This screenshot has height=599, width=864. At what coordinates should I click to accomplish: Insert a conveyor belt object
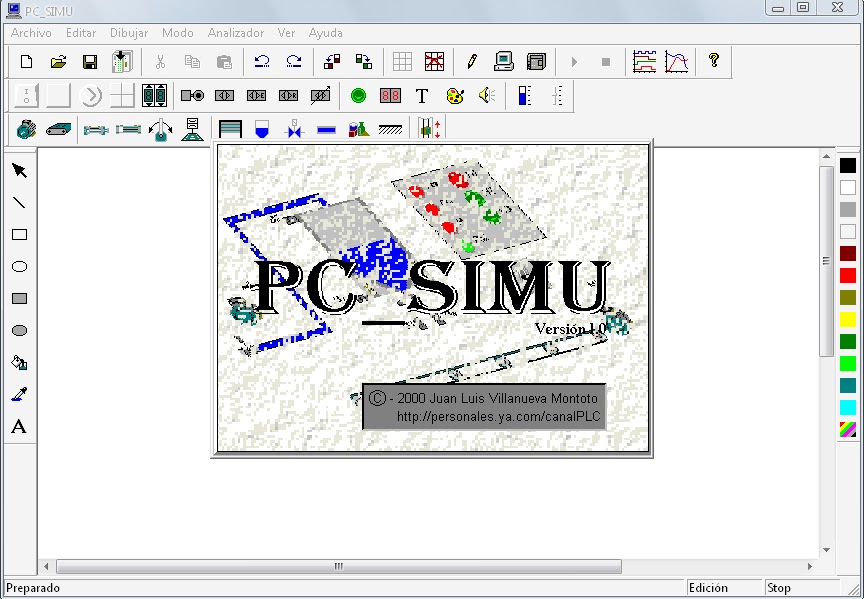(x=58, y=130)
